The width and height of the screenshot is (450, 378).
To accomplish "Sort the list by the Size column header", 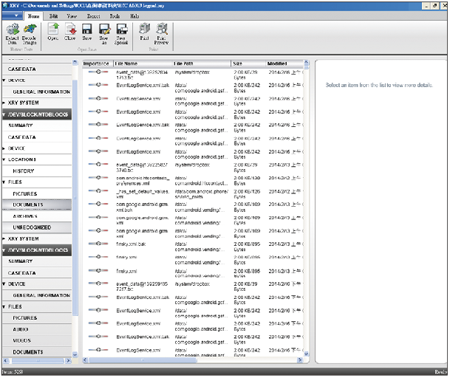I will (248, 63).
